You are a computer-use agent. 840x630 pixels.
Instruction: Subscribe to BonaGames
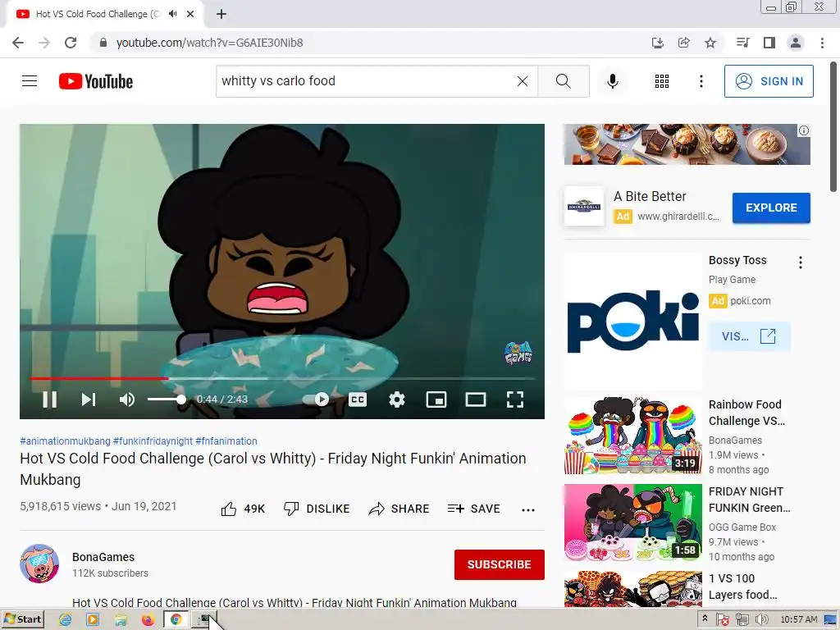click(x=500, y=564)
